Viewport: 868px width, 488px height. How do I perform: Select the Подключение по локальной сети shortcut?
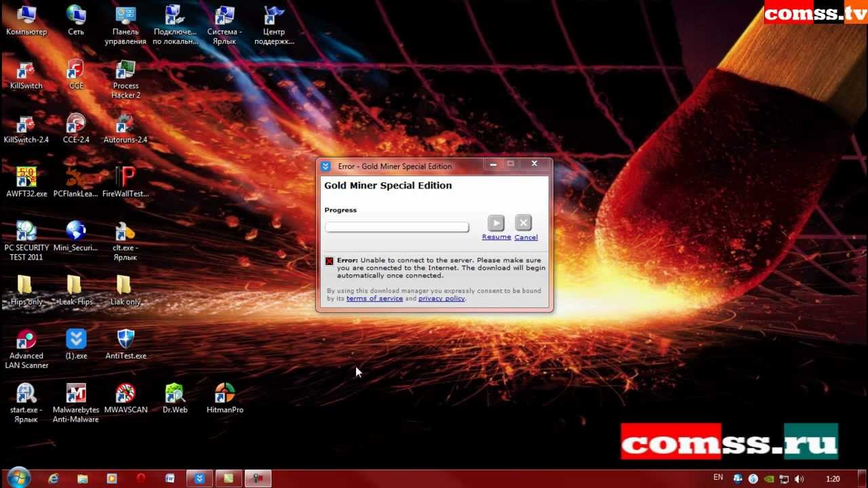175,24
